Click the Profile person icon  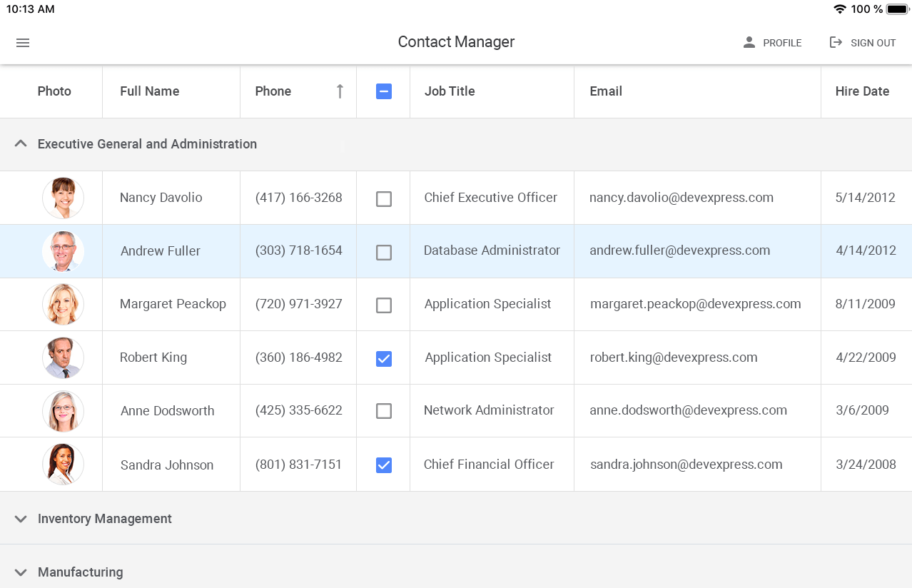click(749, 42)
